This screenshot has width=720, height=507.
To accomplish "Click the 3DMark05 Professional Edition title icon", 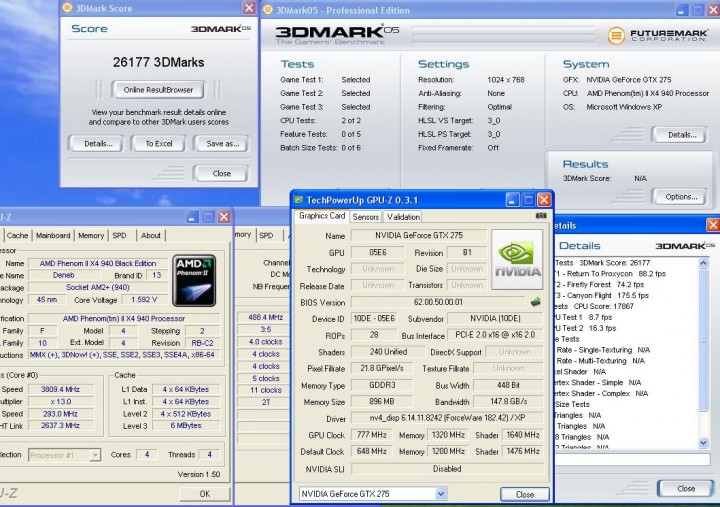I will click(268, 10).
